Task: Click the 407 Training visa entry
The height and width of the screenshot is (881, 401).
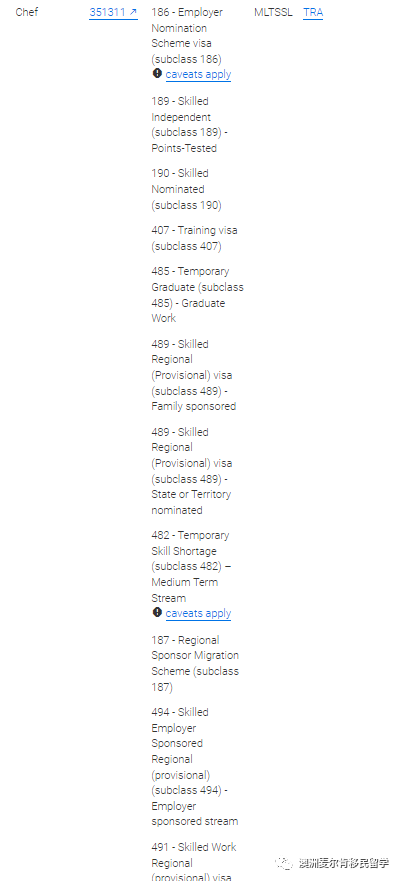Action: (x=194, y=238)
